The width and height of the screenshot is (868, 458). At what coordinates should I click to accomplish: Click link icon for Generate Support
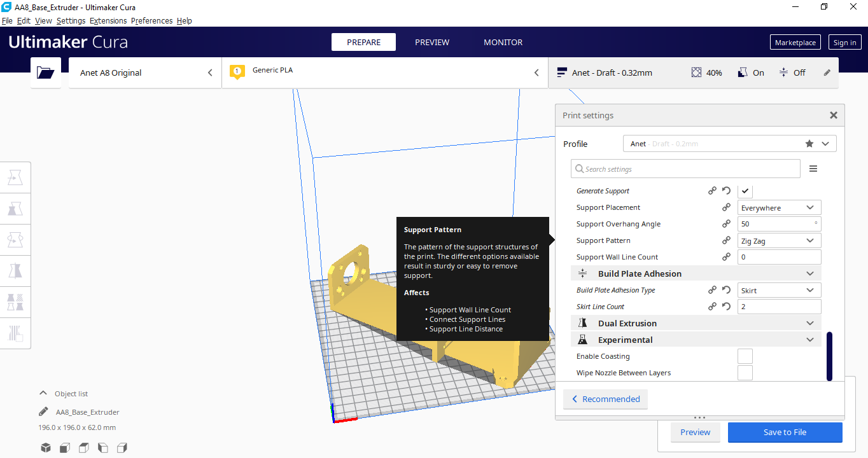coord(712,191)
